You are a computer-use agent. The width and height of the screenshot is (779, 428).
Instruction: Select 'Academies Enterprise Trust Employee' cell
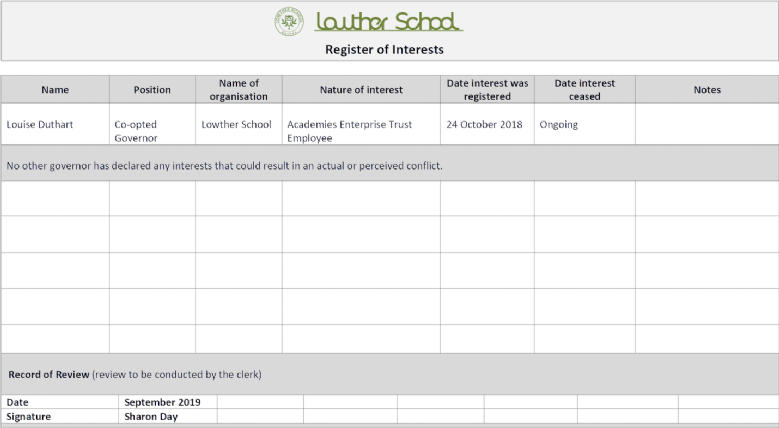pos(361,124)
